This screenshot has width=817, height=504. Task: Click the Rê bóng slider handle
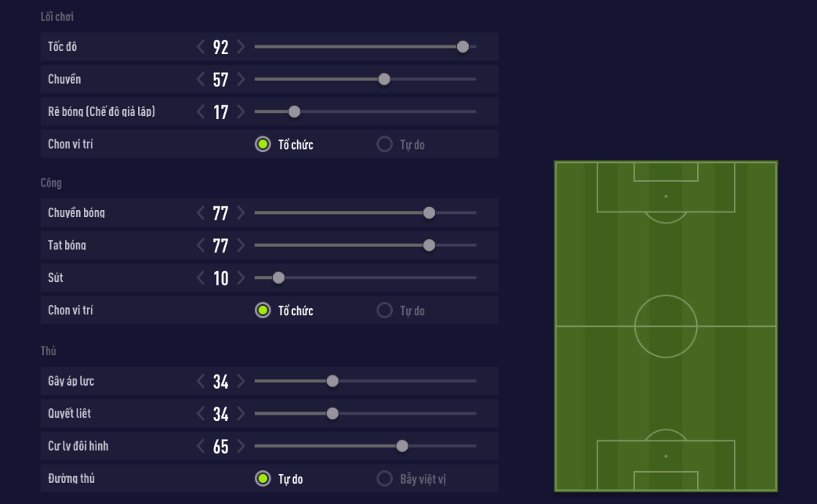pos(294,112)
